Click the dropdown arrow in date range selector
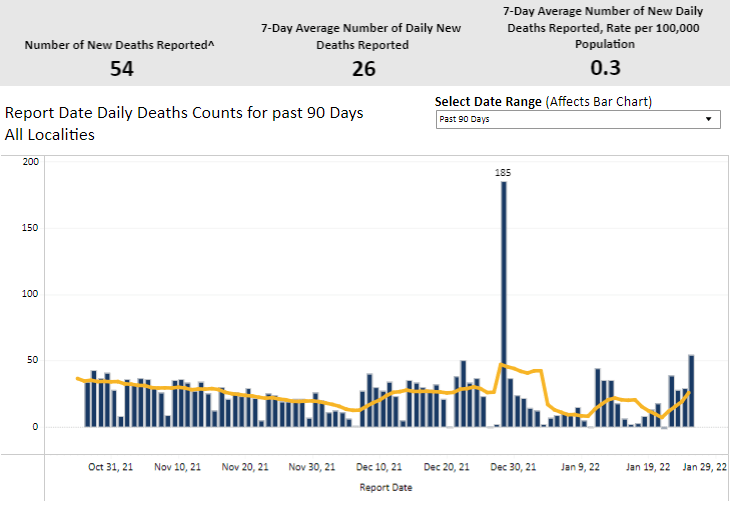This screenshot has height=511, width=730. (x=709, y=119)
